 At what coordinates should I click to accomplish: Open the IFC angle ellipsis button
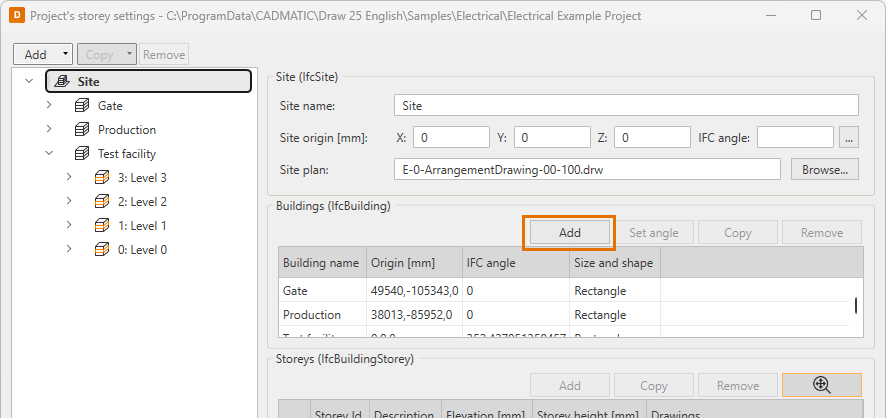[x=849, y=137]
